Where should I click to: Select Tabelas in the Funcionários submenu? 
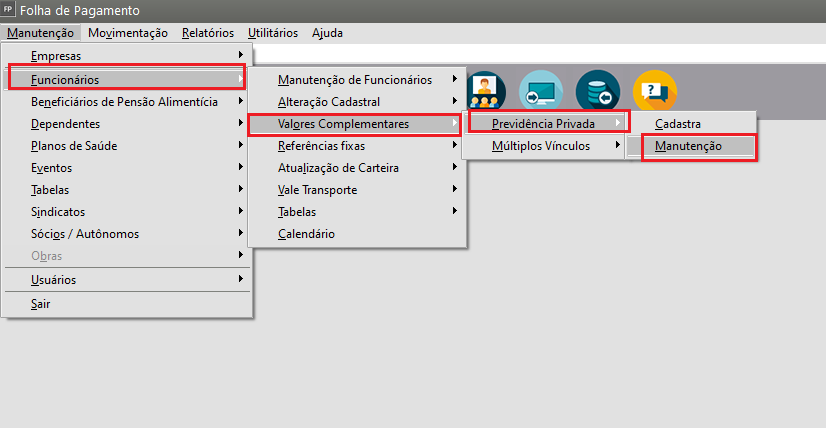point(357,212)
